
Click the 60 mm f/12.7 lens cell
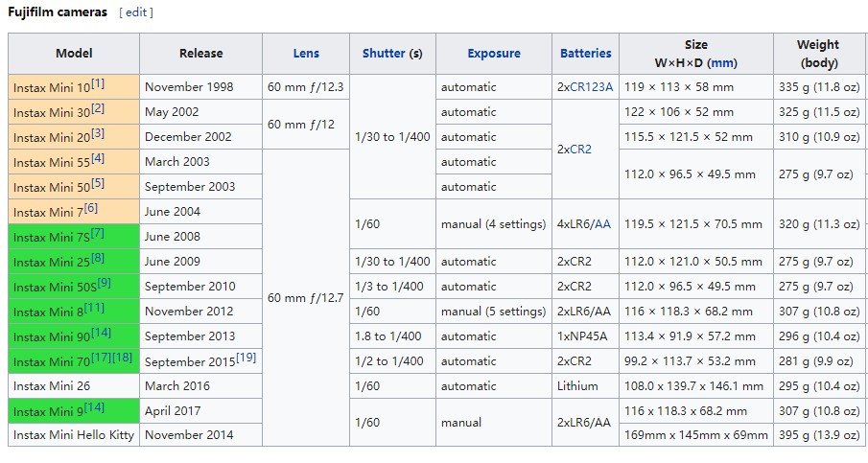pyautogui.click(x=306, y=297)
